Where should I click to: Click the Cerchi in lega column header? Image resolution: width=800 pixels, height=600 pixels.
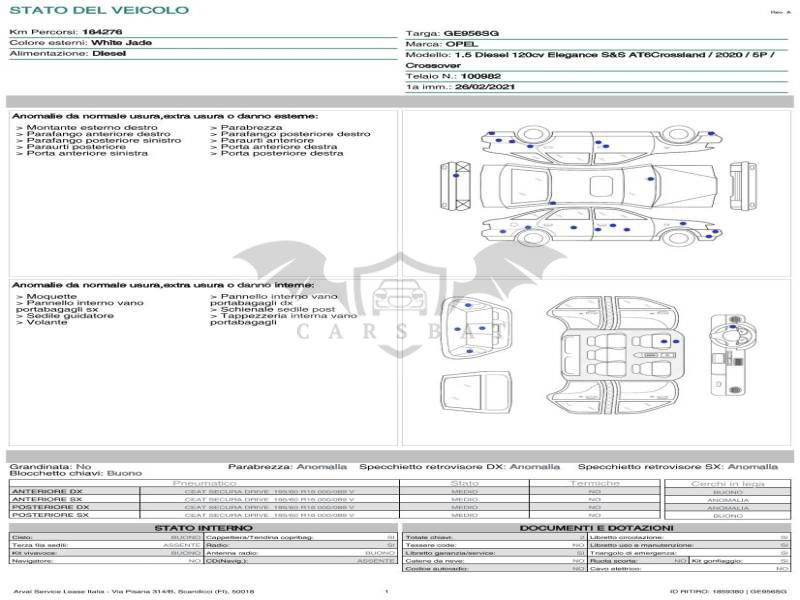[727, 483]
